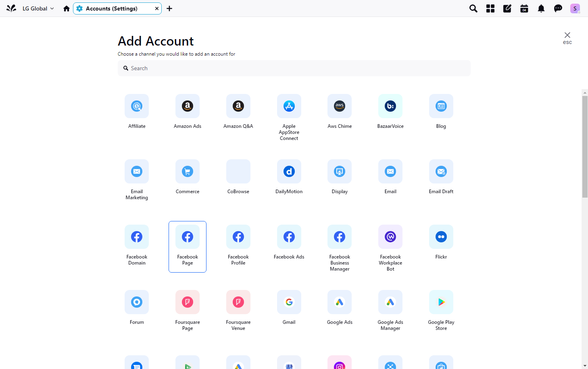Pick the Apple AppStore Connect channel
Image resolution: width=588 pixels, height=369 pixels.
289,106
